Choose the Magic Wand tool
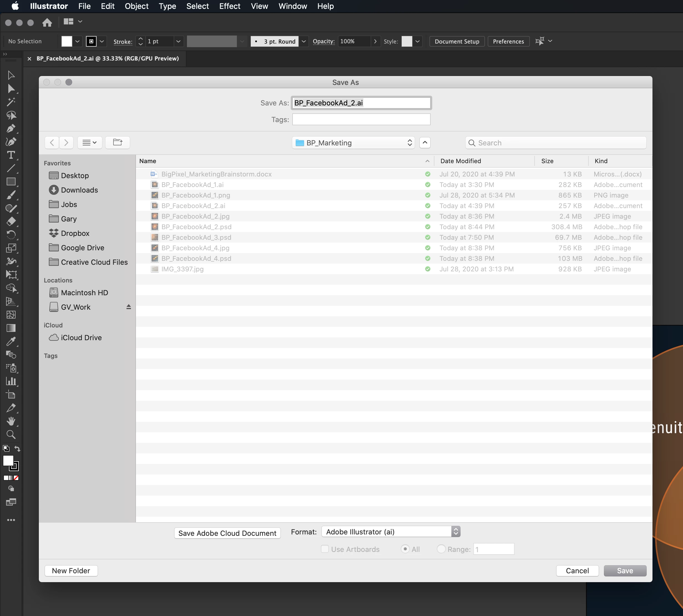Viewport: 683px width, 616px height. click(11, 102)
